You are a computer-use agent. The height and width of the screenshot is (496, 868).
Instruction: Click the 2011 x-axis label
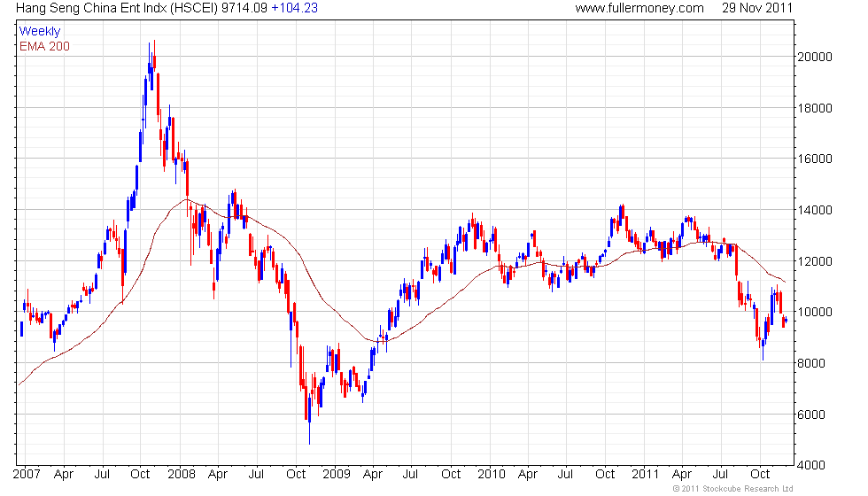click(646, 475)
